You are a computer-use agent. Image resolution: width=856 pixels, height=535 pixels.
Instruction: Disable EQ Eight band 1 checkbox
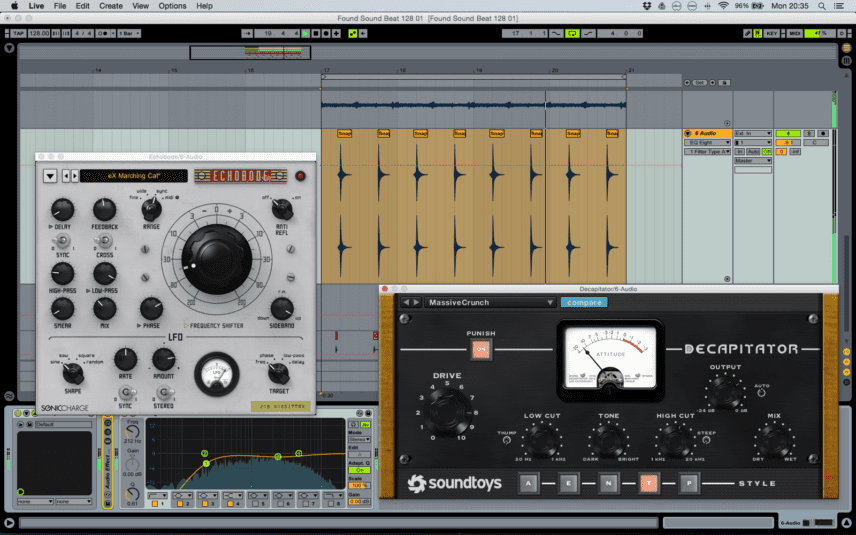[x=154, y=503]
